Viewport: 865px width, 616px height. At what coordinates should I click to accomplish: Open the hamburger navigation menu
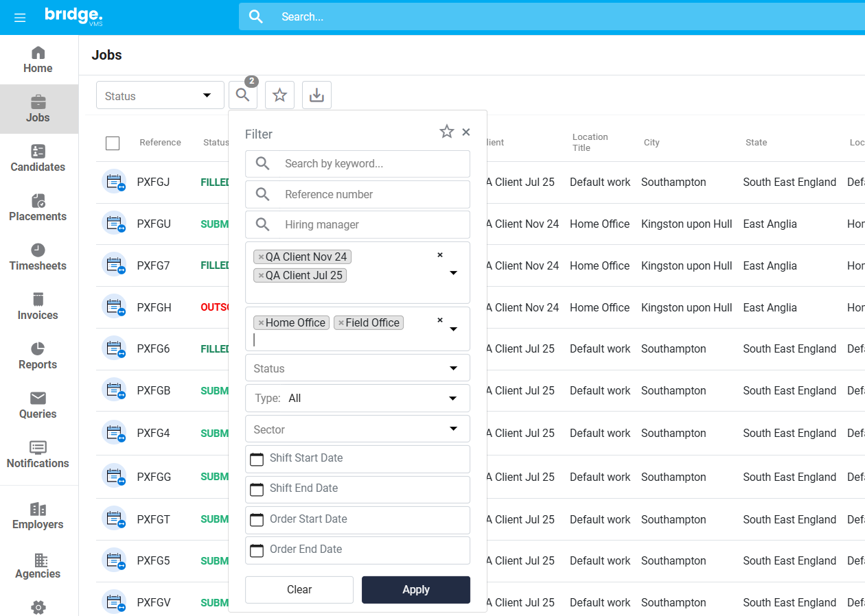click(20, 17)
